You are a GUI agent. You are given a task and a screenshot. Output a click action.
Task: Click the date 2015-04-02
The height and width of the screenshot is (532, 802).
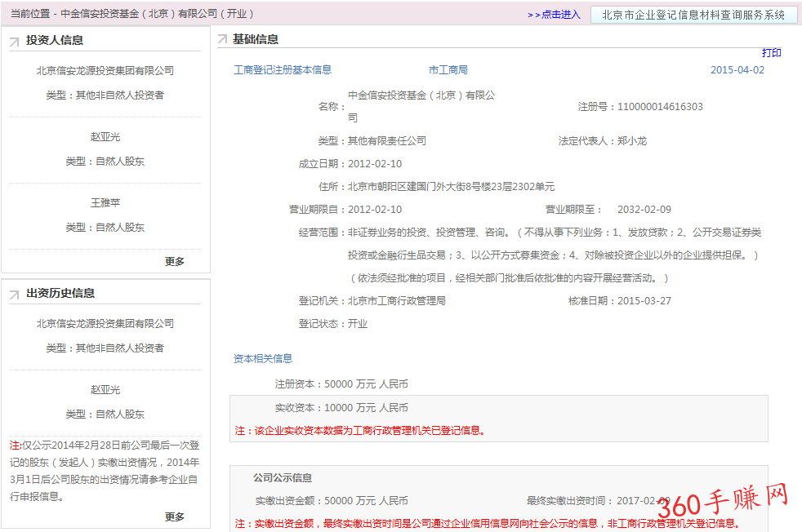pos(737,70)
